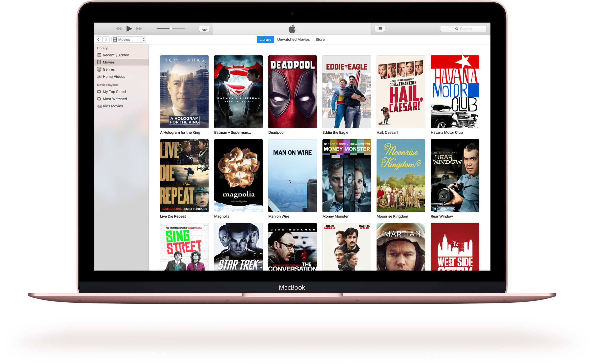Open the West Side Story poster
Screen dimensions: 592x364
click(455, 247)
